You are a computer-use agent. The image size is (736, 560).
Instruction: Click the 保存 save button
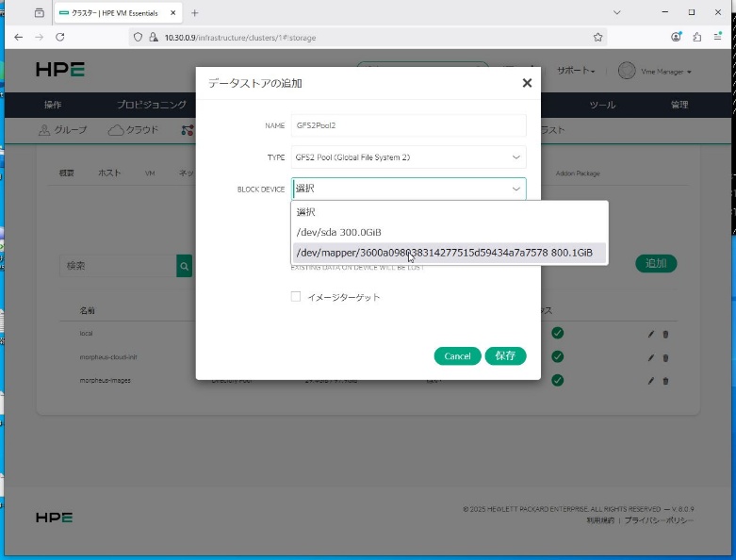point(505,356)
